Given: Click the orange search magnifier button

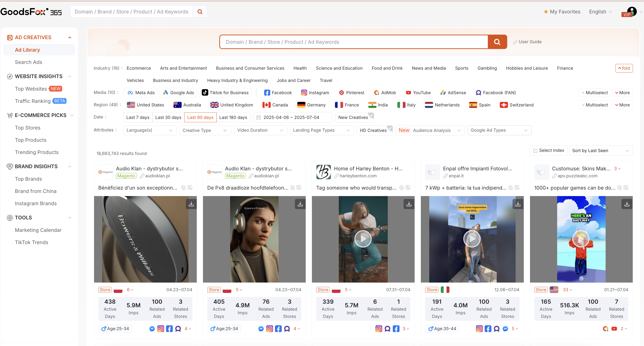Looking at the screenshot, I should [497, 42].
